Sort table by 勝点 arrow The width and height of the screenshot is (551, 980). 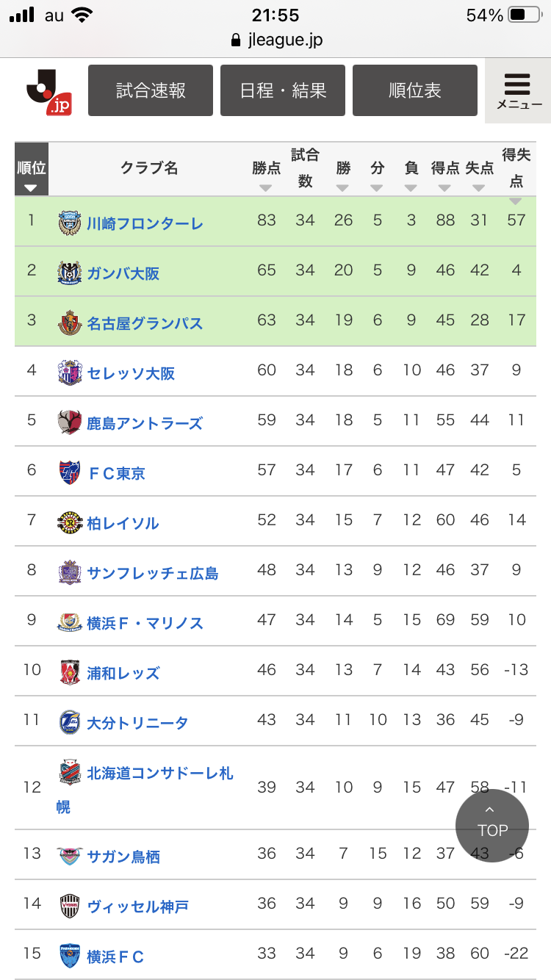266,188
